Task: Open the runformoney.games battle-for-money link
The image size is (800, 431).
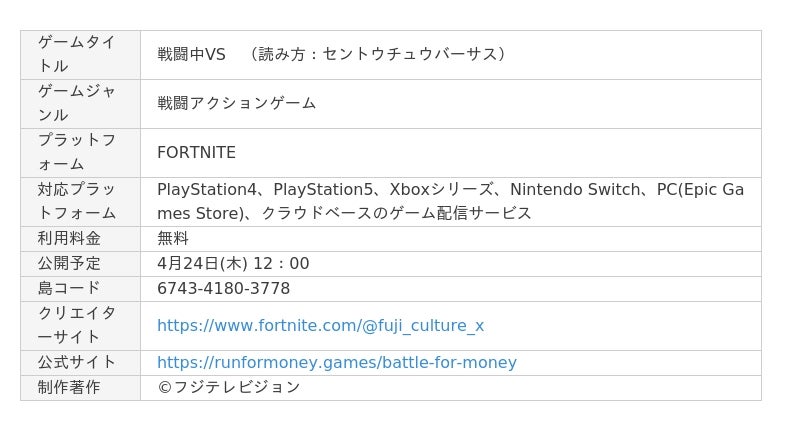Action: coord(337,363)
